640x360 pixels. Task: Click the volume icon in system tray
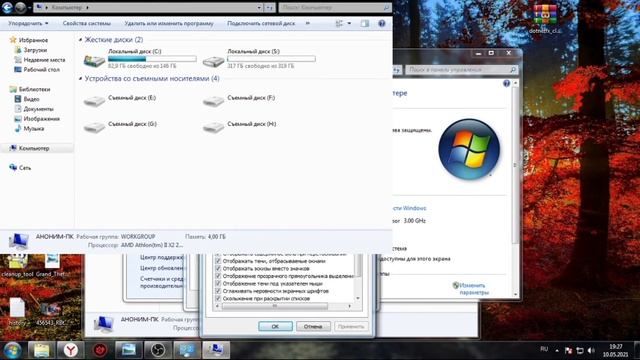[591, 350]
